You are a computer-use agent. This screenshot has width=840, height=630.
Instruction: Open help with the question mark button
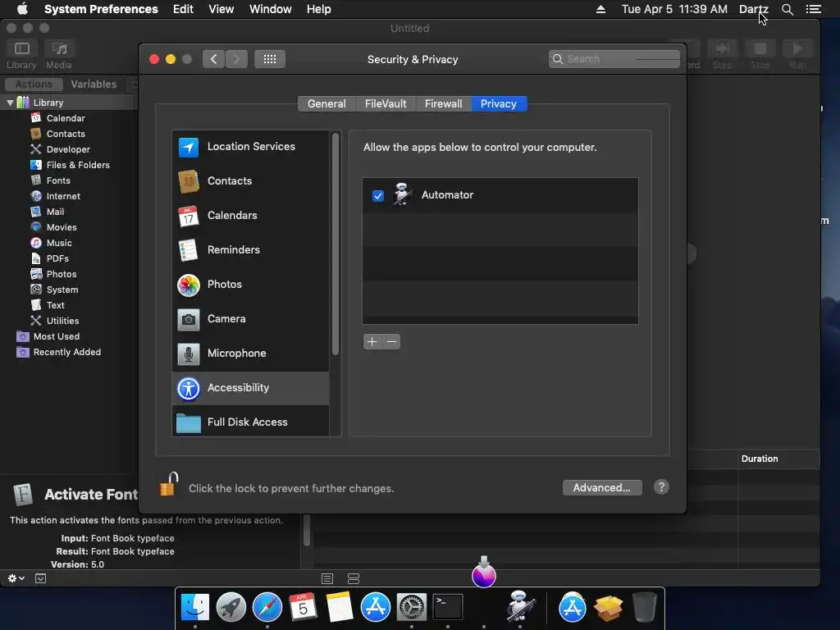(661, 487)
